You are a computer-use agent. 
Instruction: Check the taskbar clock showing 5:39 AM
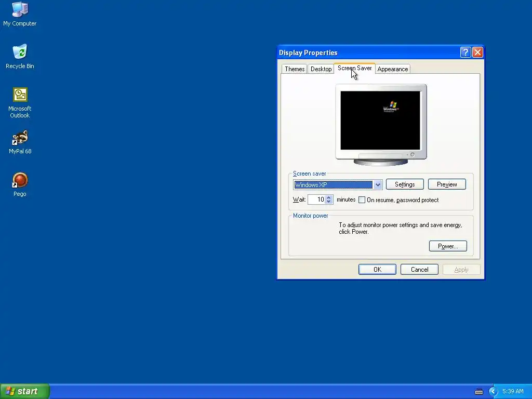[x=513, y=392]
